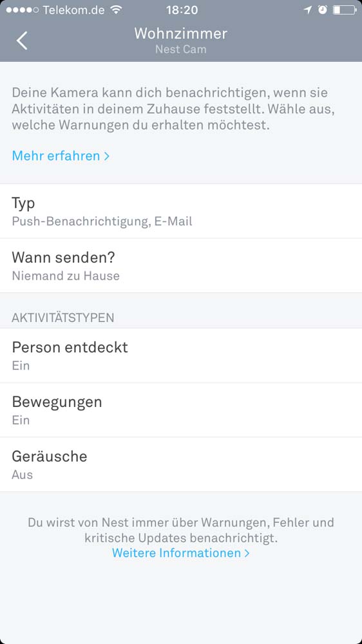Open the Weitere Informationen link
The height and width of the screenshot is (644, 362).
tap(176, 553)
